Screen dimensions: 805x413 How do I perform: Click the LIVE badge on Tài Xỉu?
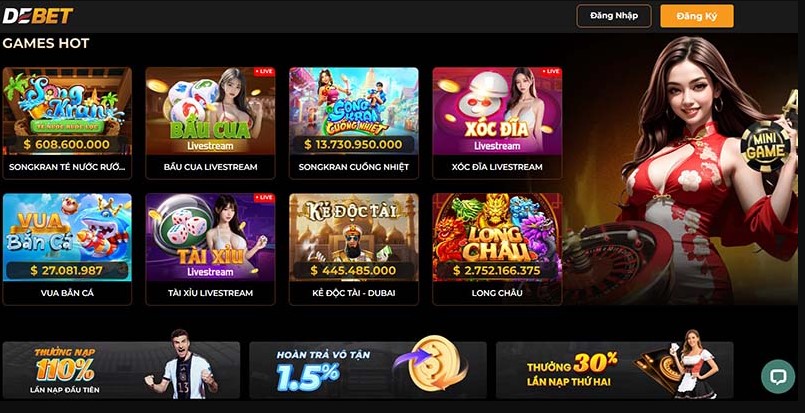264,198
